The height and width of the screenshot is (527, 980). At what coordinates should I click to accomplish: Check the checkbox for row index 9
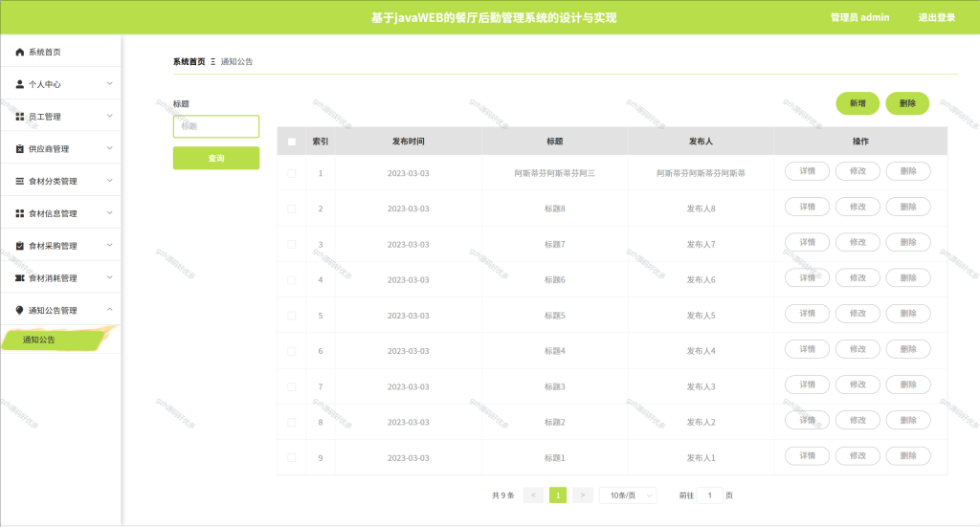click(292, 458)
